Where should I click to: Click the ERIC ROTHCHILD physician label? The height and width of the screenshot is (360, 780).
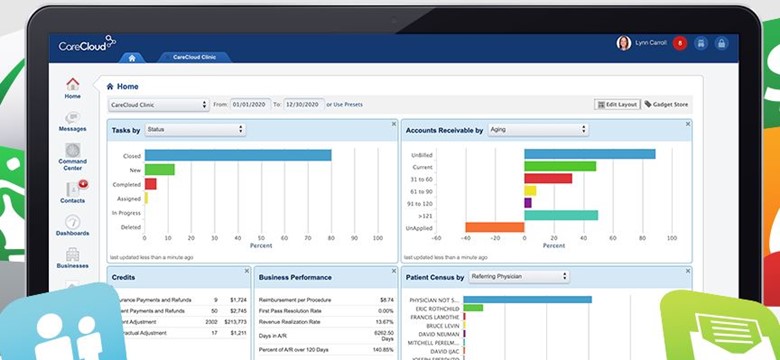pyautogui.click(x=437, y=309)
